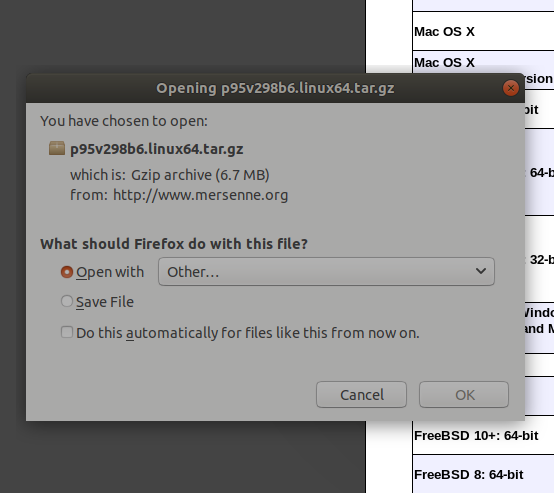Expand the Open with chevron arrow
The image size is (554, 493).
click(481, 271)
